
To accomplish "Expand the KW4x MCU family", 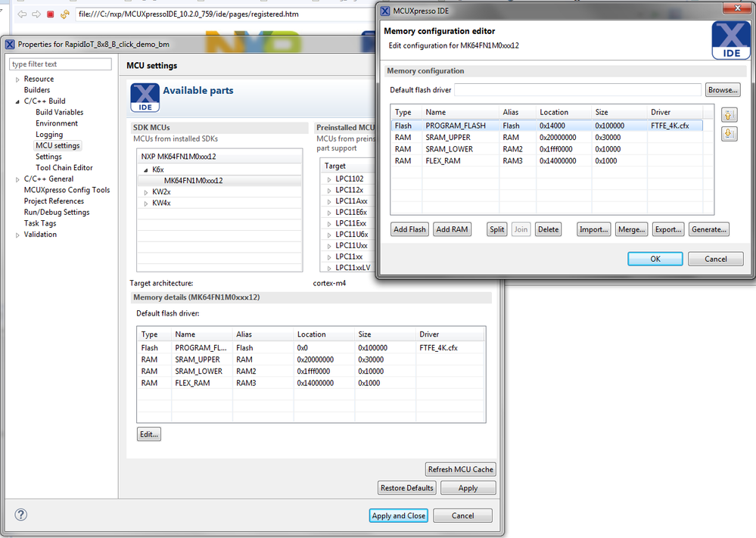I will coord(146,204).
